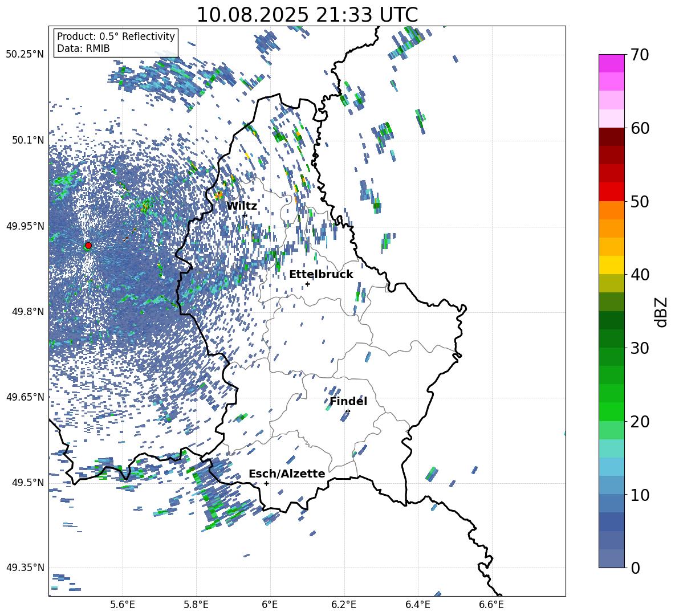The width and height of the screenshot is (675, 616).
Task: Click the 30 value on colorbar
Action: [x=639, y=348]
